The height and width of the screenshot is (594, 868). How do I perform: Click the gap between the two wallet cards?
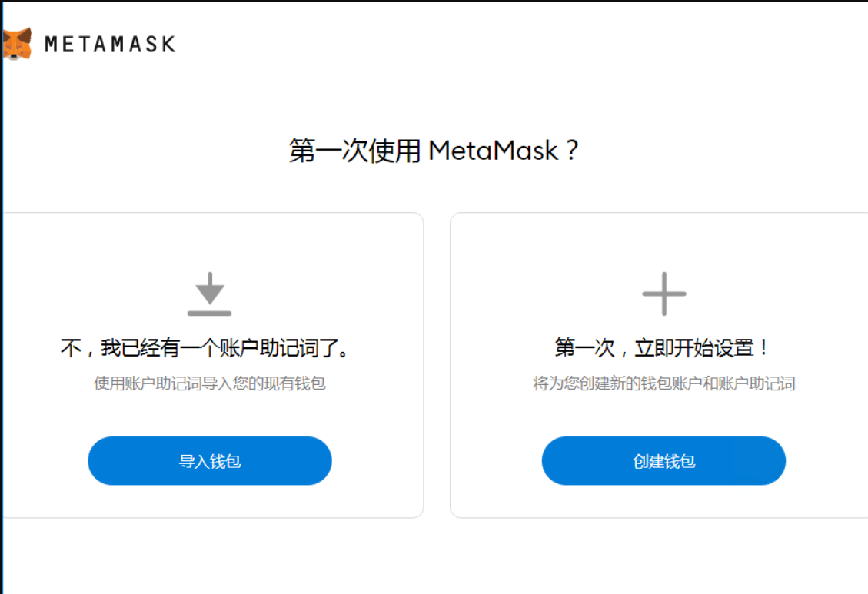[437, 365]
